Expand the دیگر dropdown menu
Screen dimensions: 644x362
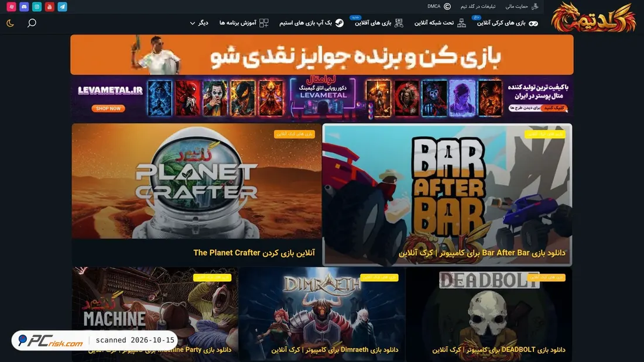coord(199,23)
